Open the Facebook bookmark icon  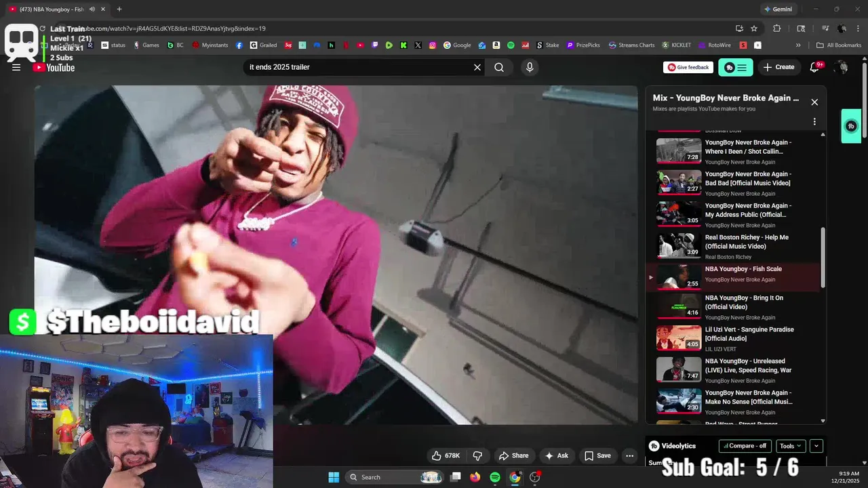239,45
